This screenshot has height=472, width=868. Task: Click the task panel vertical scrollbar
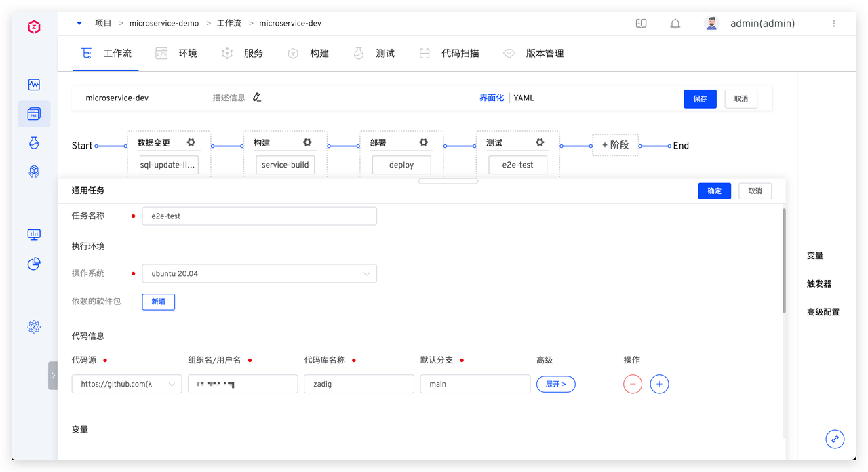tap(784, 261)
